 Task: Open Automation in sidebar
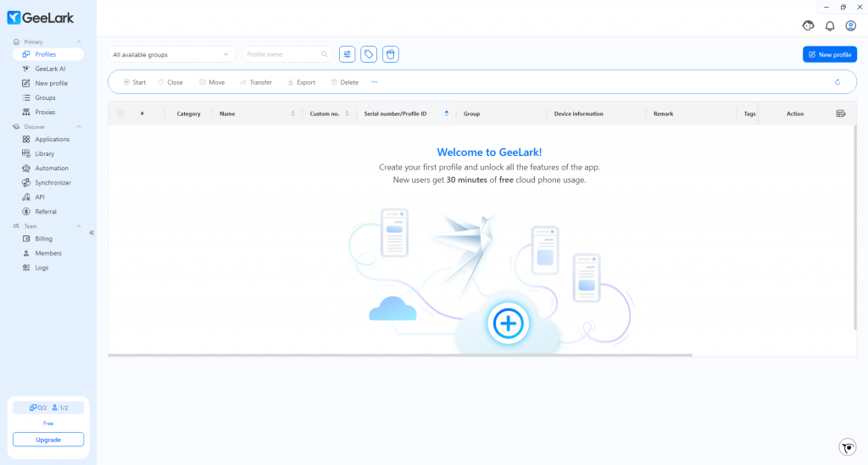tap(48, 168)
